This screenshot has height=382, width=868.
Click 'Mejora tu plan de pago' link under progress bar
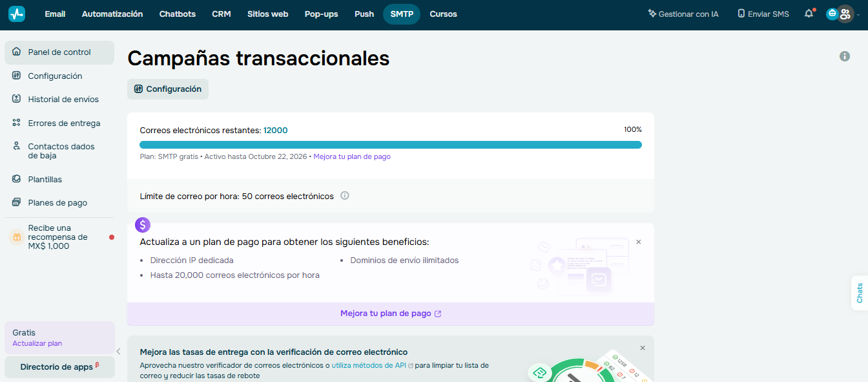[x=352, y=156]
